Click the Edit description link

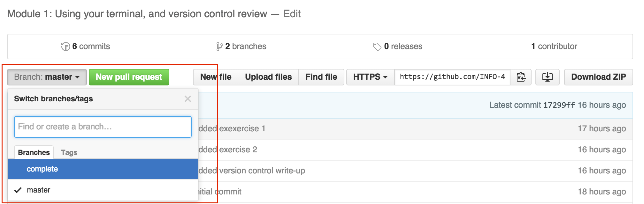coord(292,14)
